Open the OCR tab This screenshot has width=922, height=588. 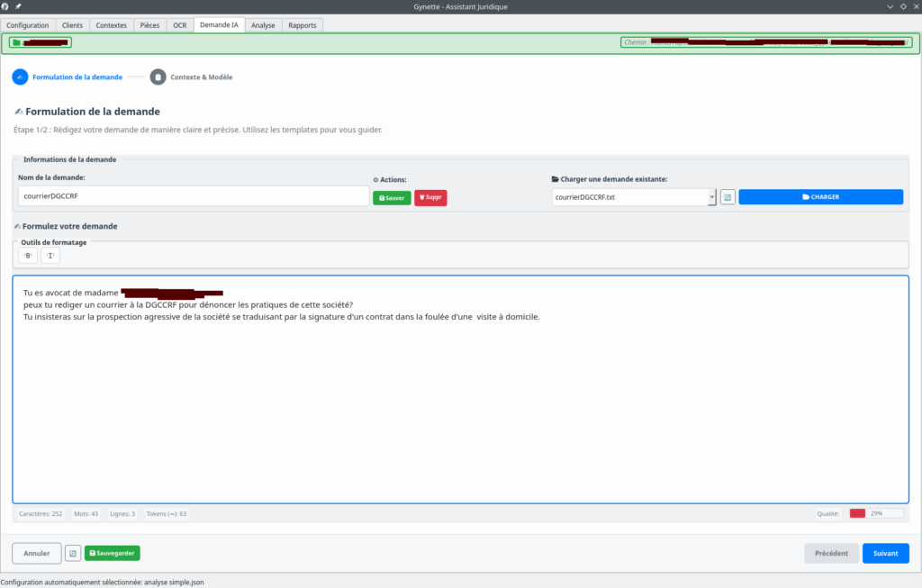[x=180, y=25]
